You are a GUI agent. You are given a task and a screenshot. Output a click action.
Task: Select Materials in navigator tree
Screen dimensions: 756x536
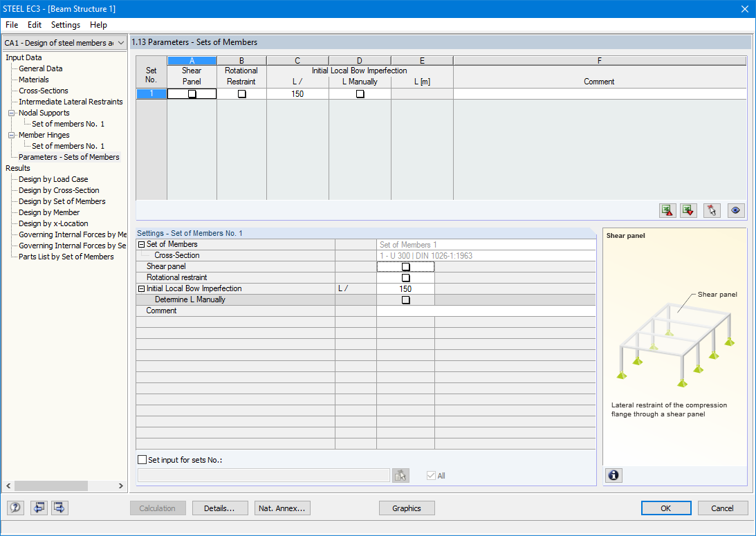[x=34, y=80]
